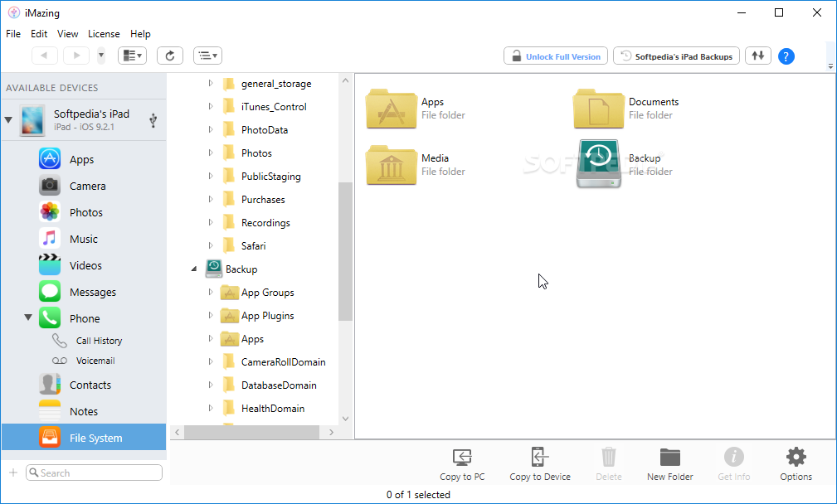Select Softpedia's iPad device
Screen dimensions: 837x504
click(x=83, y=120)
